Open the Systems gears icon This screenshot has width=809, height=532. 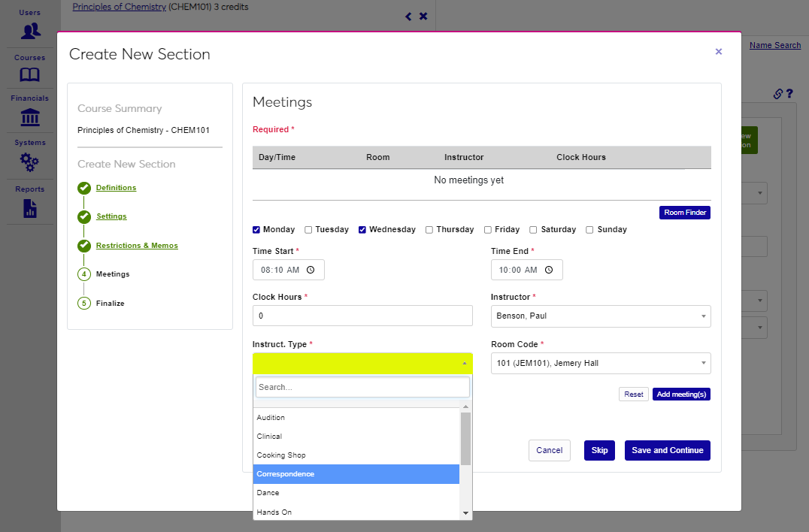coord(30,161)
